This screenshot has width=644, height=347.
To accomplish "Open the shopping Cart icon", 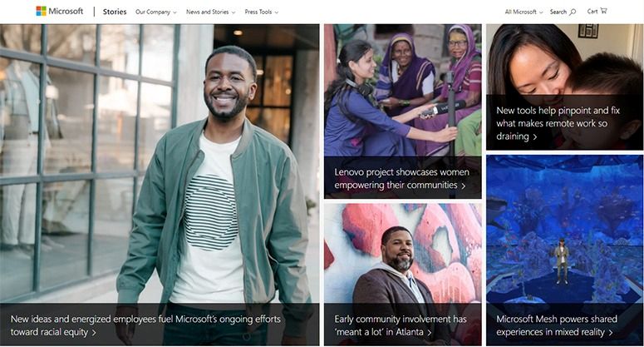I will 602,11.
